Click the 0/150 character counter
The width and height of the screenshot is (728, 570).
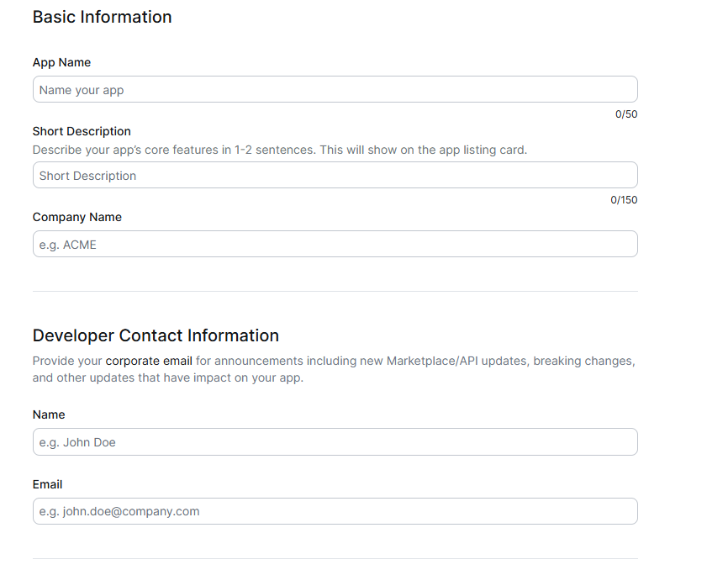coord(623,200)
